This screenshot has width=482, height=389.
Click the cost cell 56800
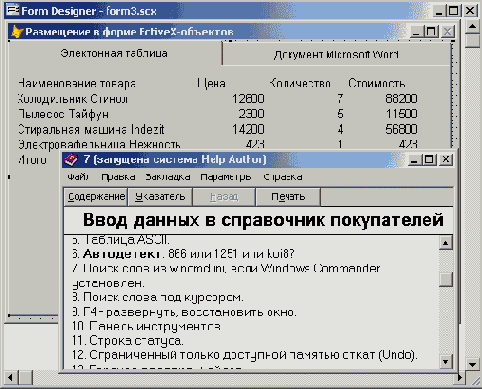401,129
